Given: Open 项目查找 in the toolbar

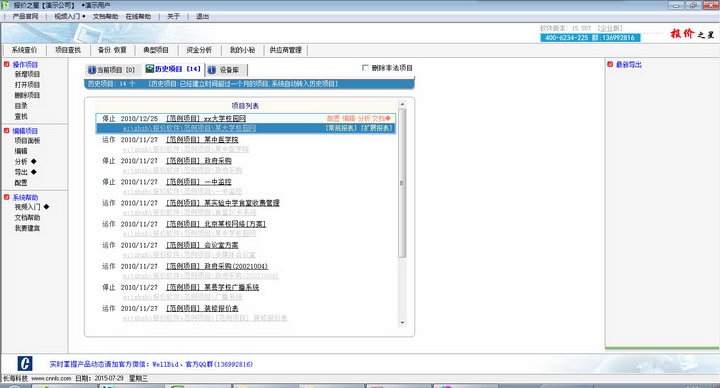Looking at the screenshot, I should point(68,50).
